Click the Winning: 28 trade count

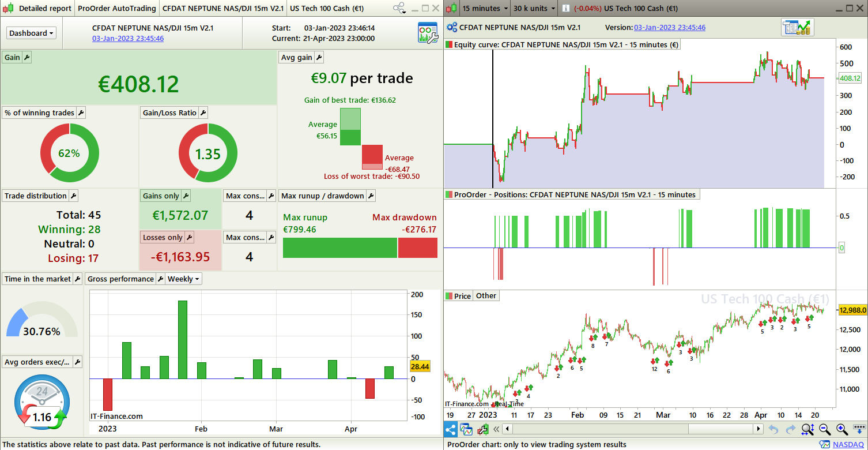(x=69, y=229)
